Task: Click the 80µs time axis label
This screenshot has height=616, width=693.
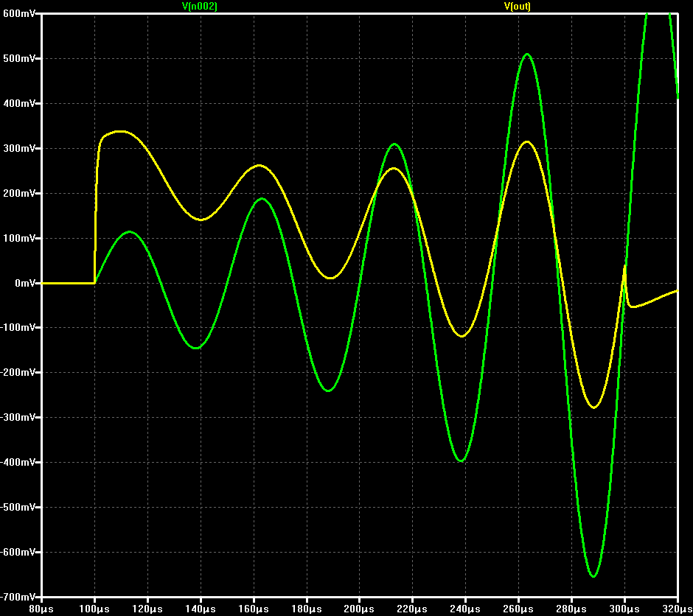Action: (x=41, y=609)
